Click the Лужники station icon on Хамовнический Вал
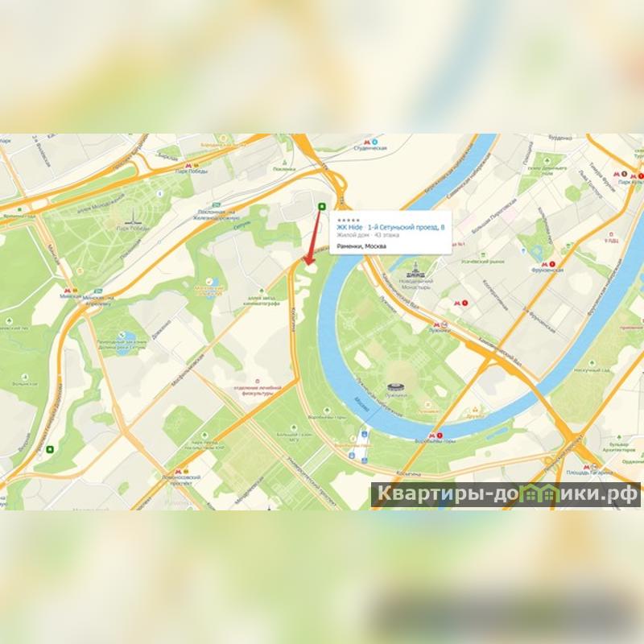Viewport: 644px width, 644px height. (x=437, y=324)
